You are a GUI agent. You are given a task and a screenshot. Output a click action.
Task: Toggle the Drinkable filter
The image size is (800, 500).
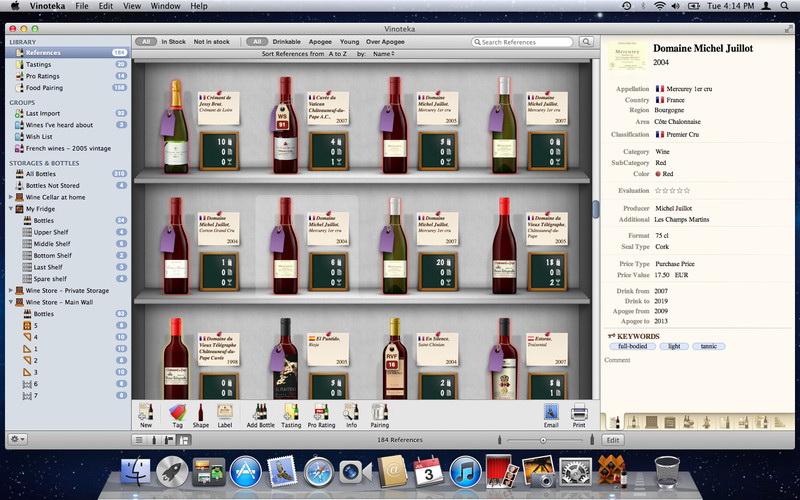[286, 42]
